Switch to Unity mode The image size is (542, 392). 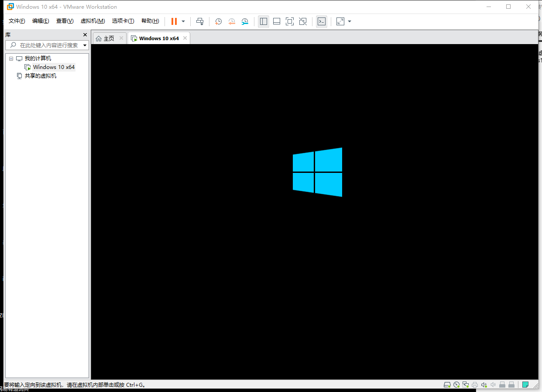point(303,21)
